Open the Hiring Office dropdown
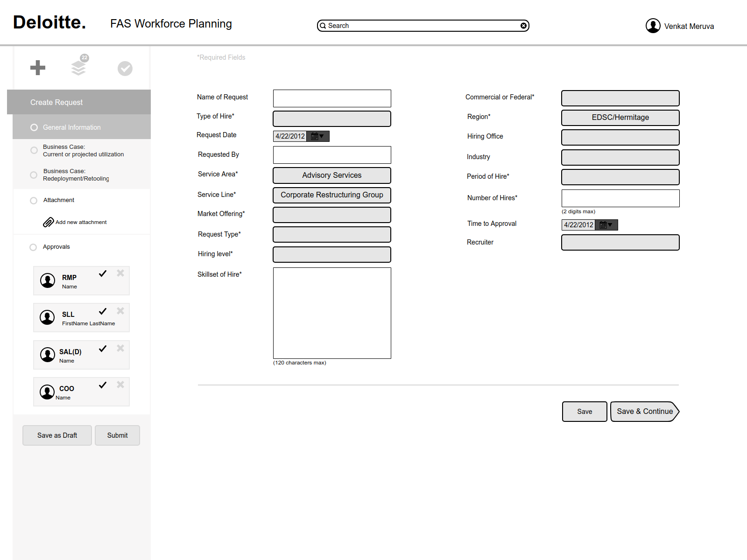The width and height of the screenshot is (747, 560). tap(620, 137)
